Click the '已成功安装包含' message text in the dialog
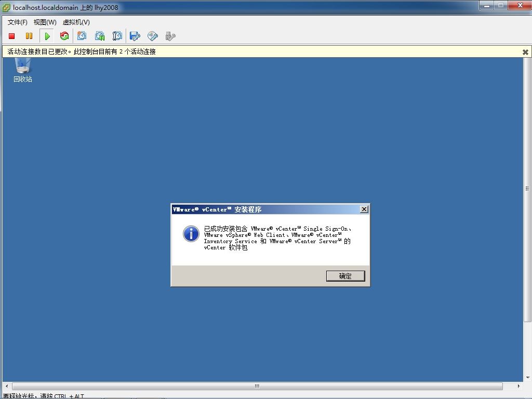 (277, 238)
